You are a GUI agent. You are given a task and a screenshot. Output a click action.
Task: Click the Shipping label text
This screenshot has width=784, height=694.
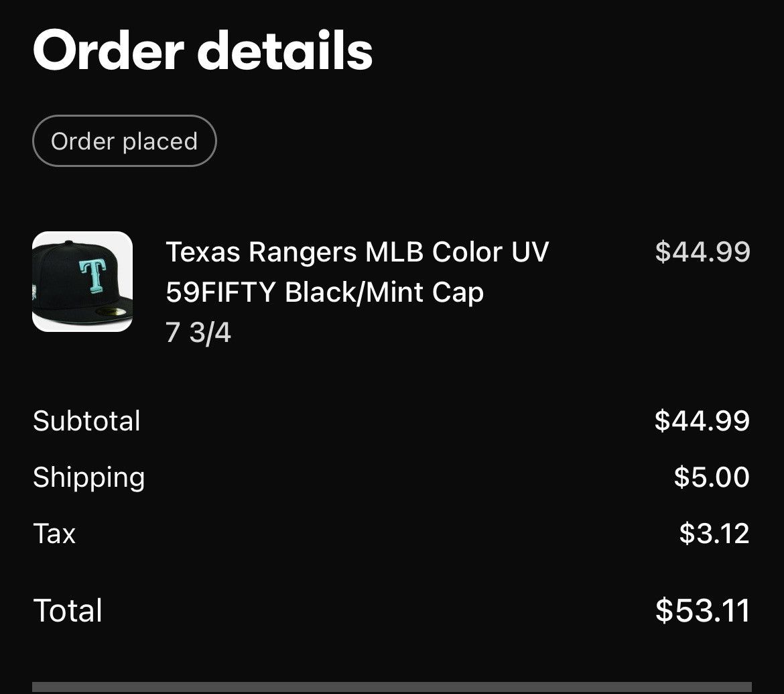click(x=88, y=477)
